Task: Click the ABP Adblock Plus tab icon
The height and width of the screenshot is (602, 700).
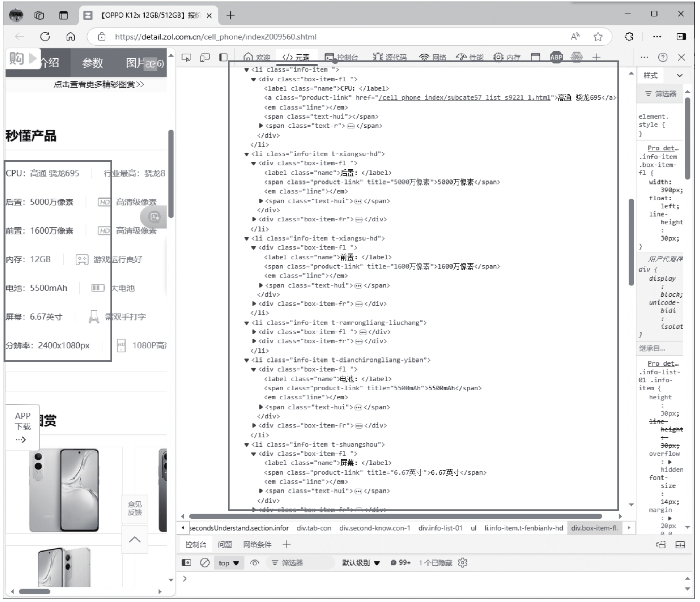Action: (x=556, y=57)
